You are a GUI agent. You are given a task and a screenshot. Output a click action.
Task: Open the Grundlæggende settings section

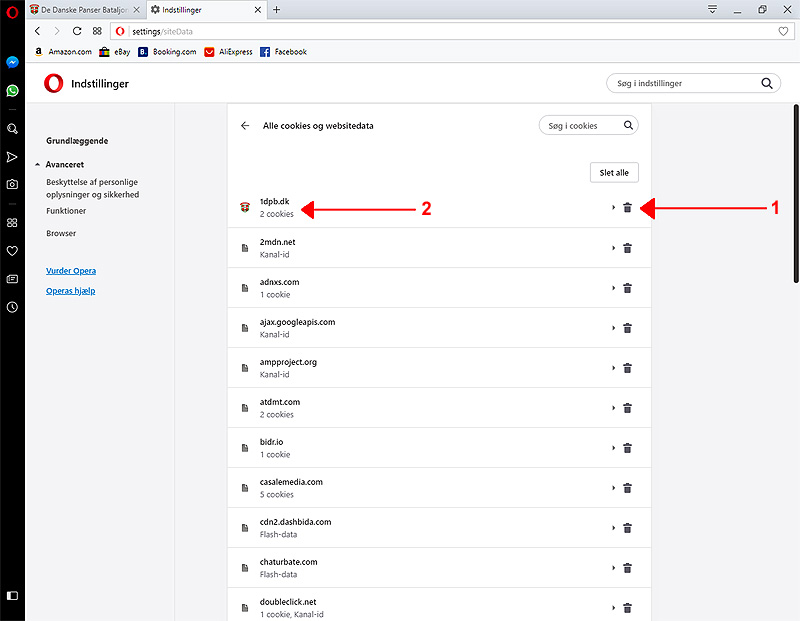click(77, 141)
